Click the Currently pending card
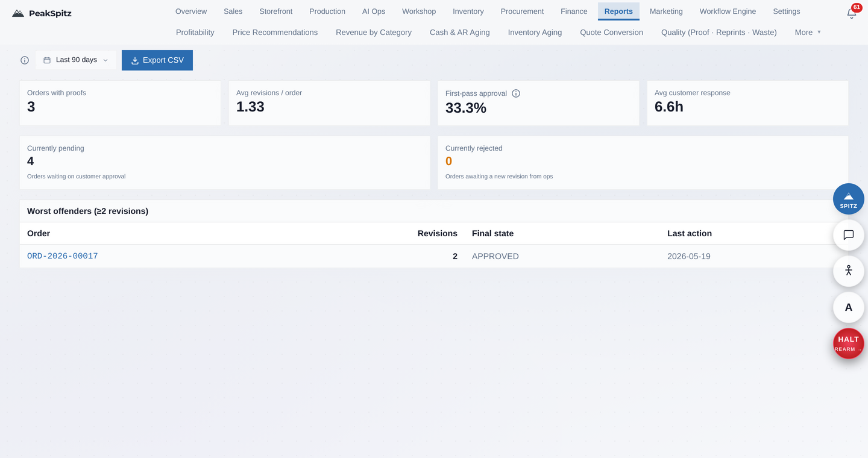This screenshot has width=868, height=458. point(225,163)
